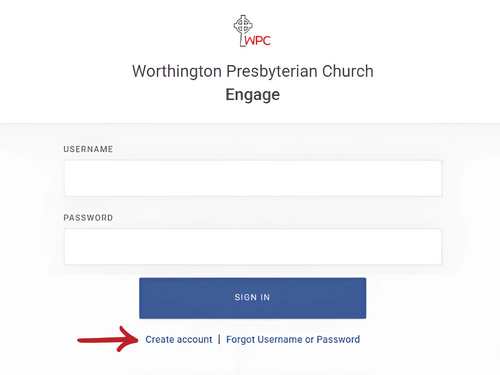Image resolution: width=500 pixels, height=375 pixels.
Task: Click the red WPC lettering in logo
Action: point(258,41)
